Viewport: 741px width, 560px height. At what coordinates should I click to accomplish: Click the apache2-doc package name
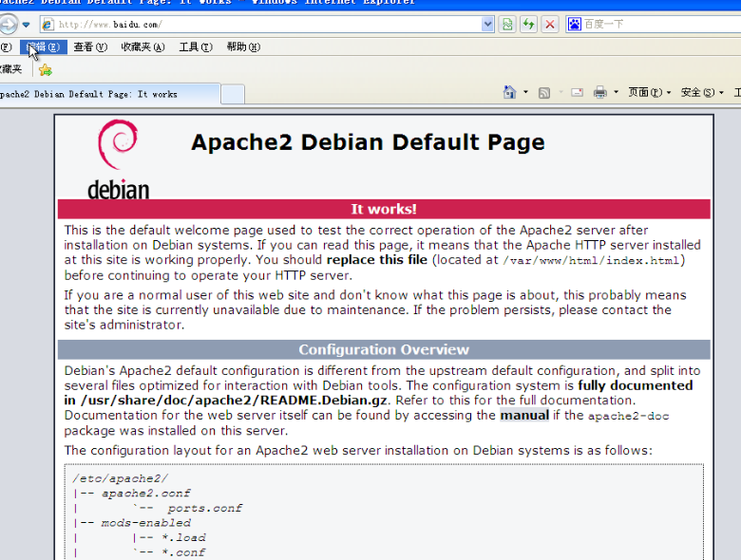pos(628,416)
